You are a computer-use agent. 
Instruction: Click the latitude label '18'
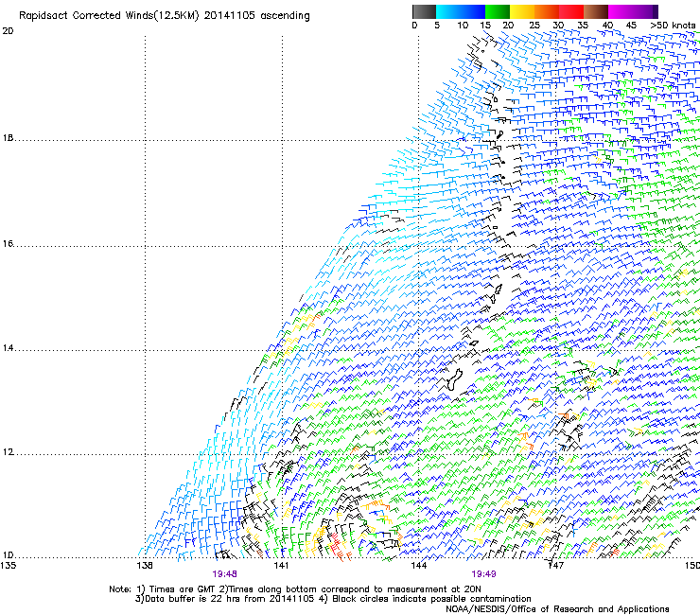point(8,138)
